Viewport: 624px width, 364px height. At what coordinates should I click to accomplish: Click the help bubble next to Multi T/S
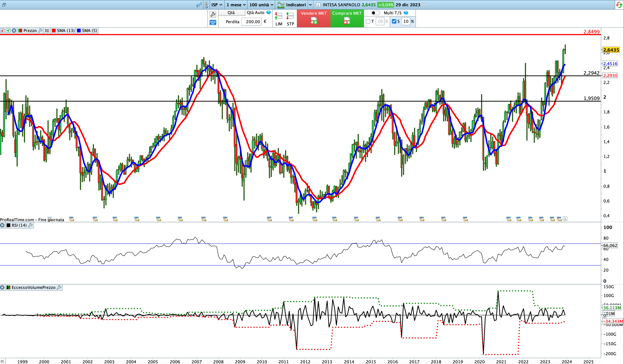pyautogui.click(x=406, y=13)
